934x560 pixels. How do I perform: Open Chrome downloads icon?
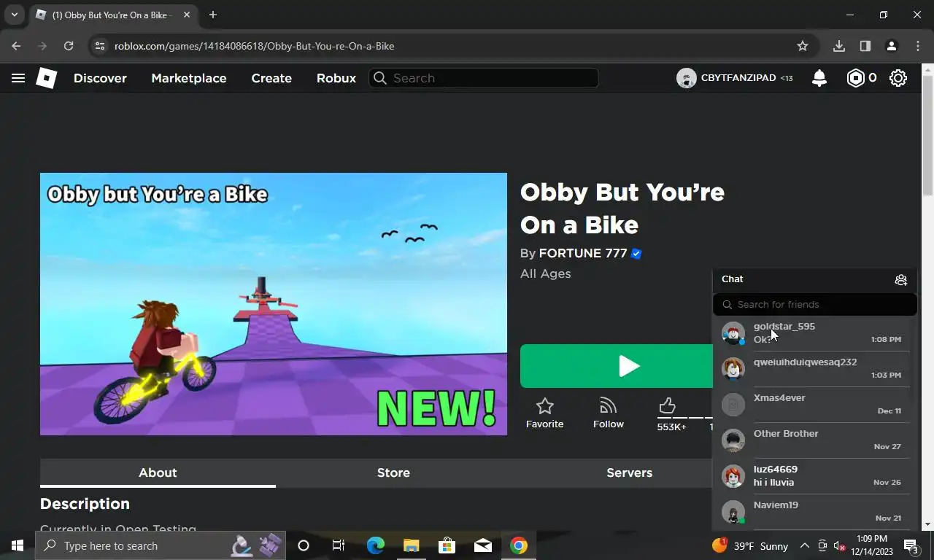pos(839,46)
